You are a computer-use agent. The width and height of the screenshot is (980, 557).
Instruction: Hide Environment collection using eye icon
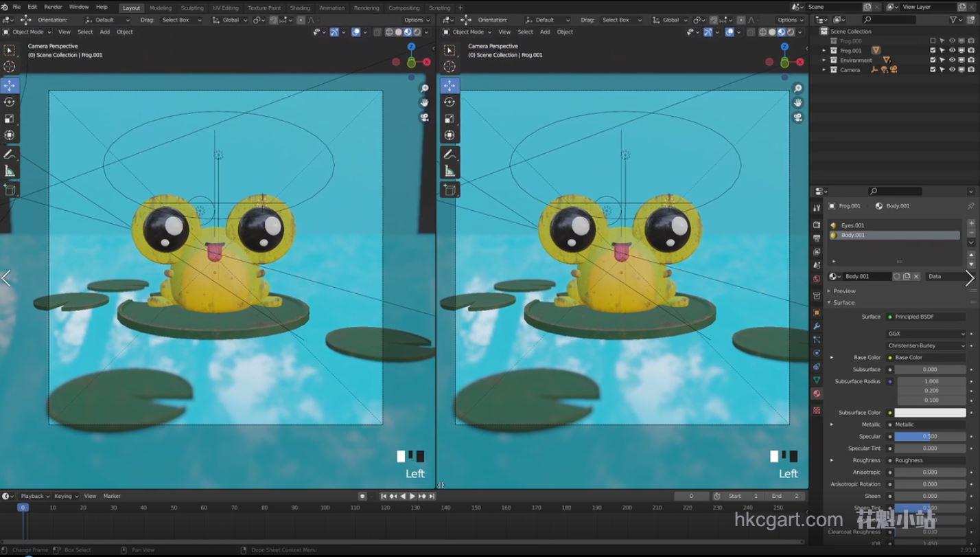click(952, 60)
